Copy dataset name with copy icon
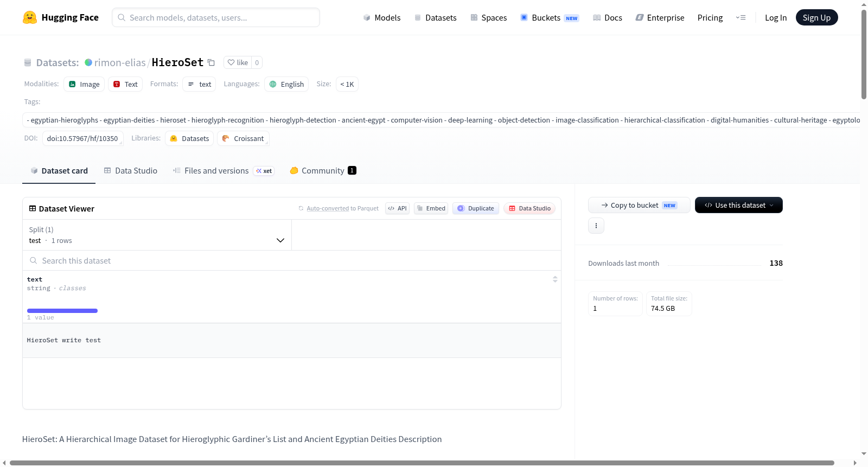 click(212, 62)
